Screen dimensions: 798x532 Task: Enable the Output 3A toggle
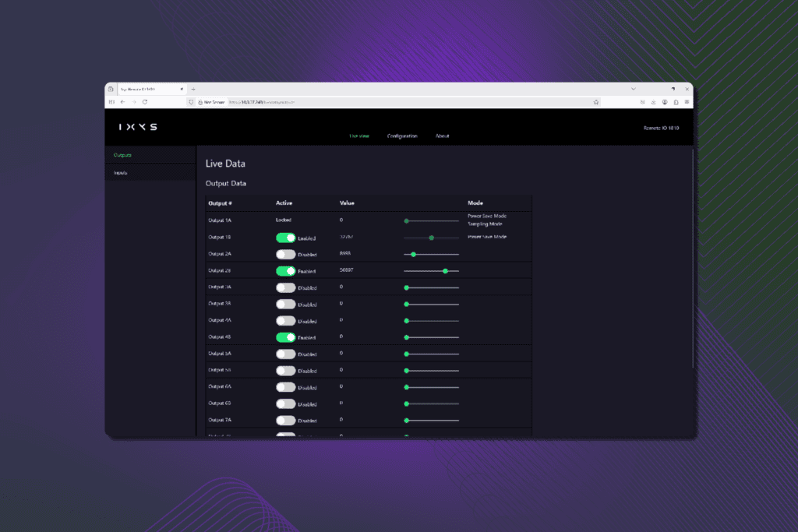285,288
